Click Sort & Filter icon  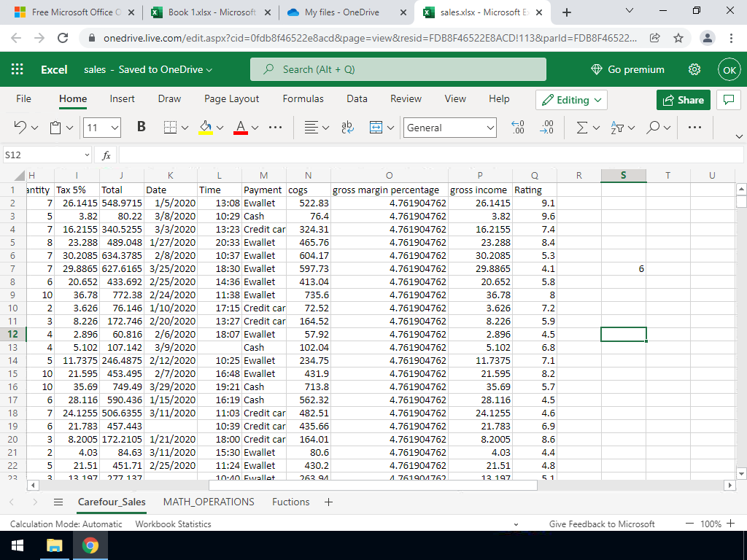tap(616, 128)
